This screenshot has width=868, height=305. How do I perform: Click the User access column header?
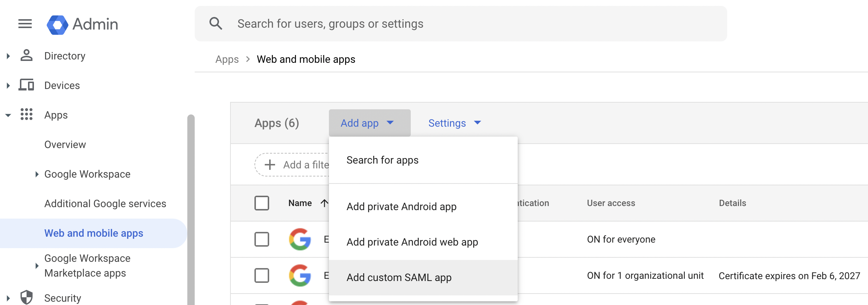point(611,203)
